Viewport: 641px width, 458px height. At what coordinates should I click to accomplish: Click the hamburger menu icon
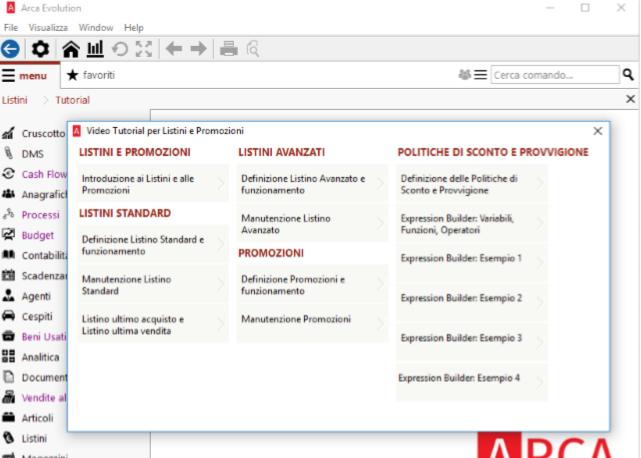pyautogui.click(x=8, y=76)
